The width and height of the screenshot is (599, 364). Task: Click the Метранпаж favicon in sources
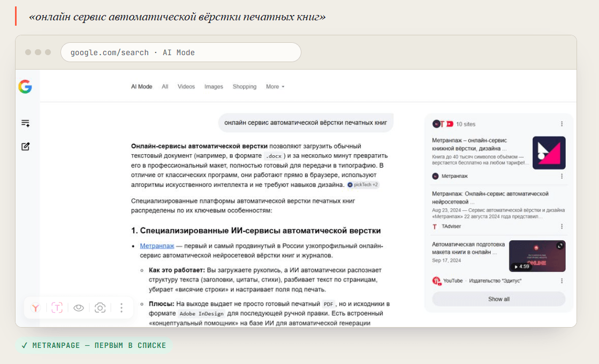pos(435,176)
